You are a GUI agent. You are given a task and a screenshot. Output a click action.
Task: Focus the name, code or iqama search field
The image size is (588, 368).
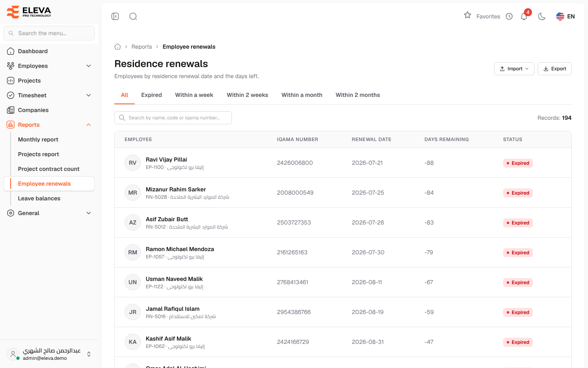pyautogui.click(x=173, y=118)
